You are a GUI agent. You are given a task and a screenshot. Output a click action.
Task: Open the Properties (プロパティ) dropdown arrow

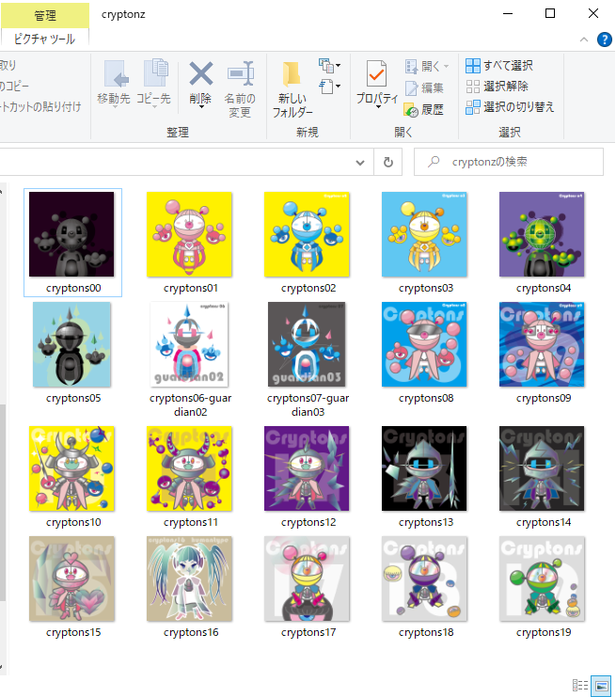pyautogui.click(x=378, y=106)
